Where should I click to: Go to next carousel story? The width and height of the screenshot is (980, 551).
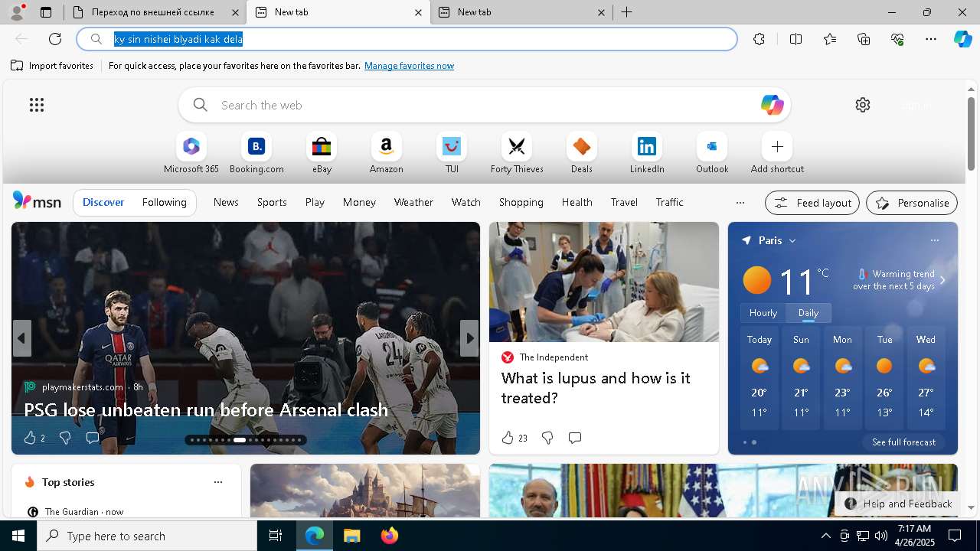pyautogui.click(x=469, y=337)
